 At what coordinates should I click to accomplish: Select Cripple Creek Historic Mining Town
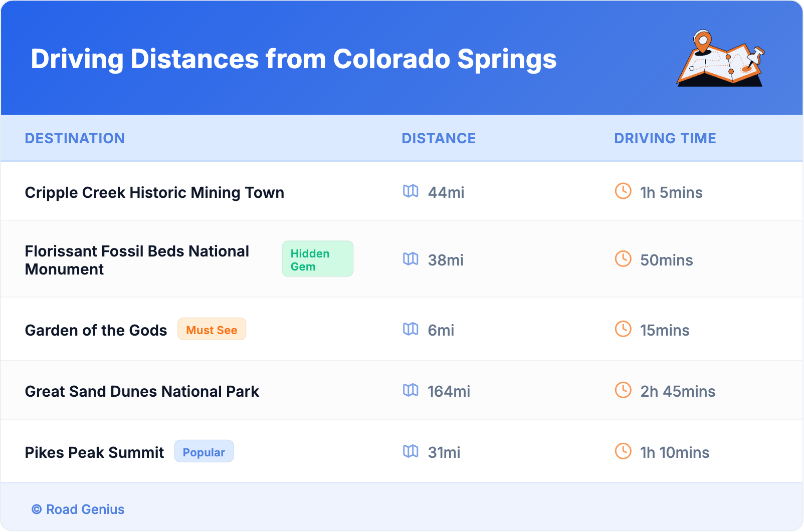coord(154,192)
